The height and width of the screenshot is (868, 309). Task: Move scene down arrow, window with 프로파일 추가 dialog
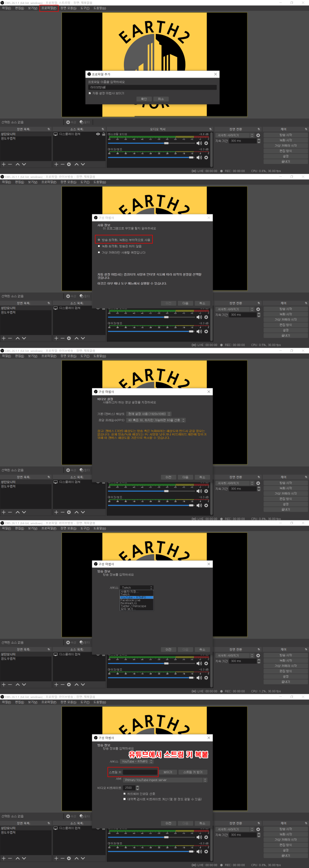point(24,164)
